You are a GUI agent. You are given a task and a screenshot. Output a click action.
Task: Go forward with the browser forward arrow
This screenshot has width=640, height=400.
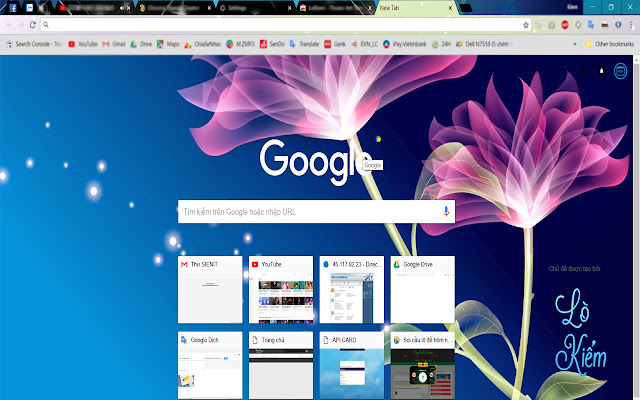click(21, 25)
